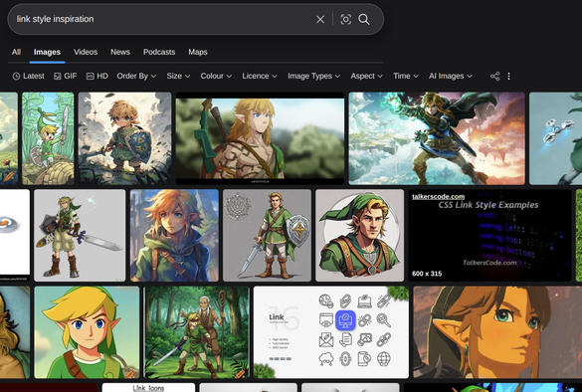Screen dimensions: 582x392
Task: Open toon Link holding sword on stump image
Action: (x=48, y=138)
